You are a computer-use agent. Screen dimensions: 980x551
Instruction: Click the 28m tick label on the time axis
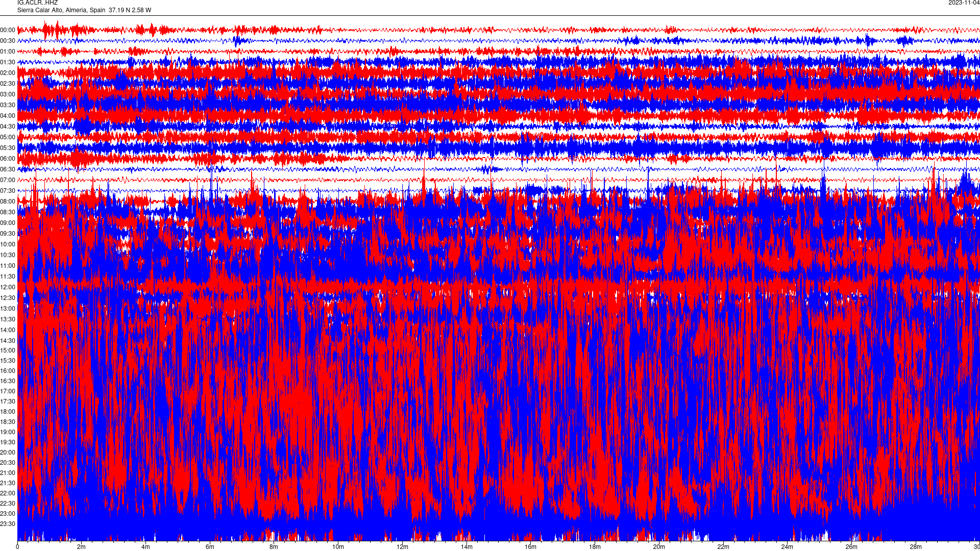point(916,547)
